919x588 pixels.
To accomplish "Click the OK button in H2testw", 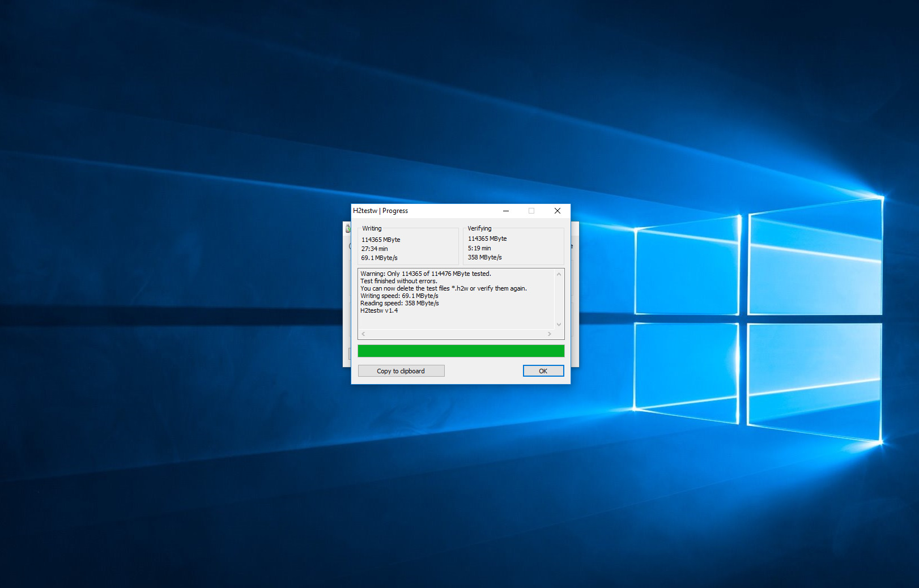I will point(543,371).
